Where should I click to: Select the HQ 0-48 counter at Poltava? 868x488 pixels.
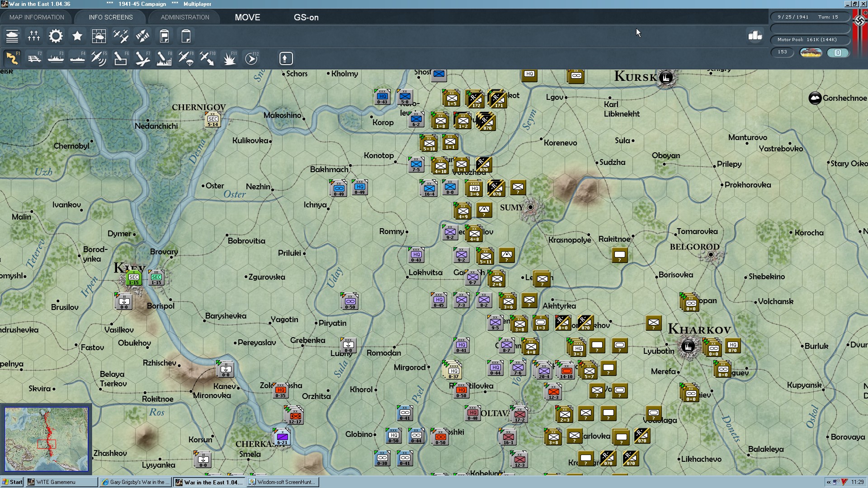(473, 413)
